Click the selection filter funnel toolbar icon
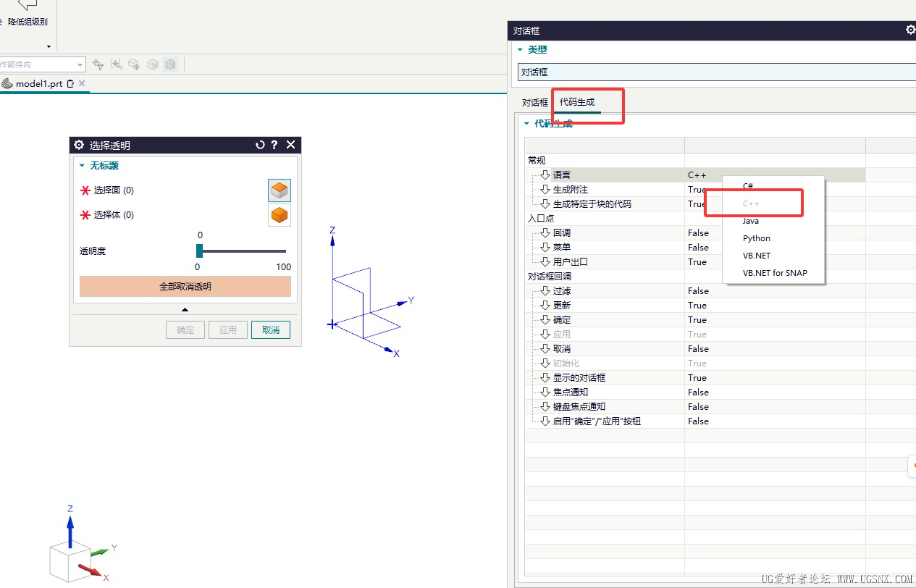 (98, 64)
